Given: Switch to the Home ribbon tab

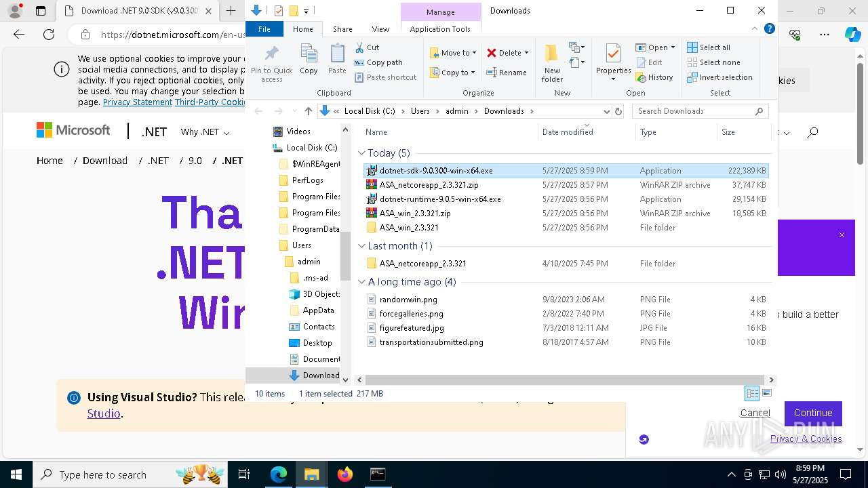Looking at the screenshot, I should (302, 29).
